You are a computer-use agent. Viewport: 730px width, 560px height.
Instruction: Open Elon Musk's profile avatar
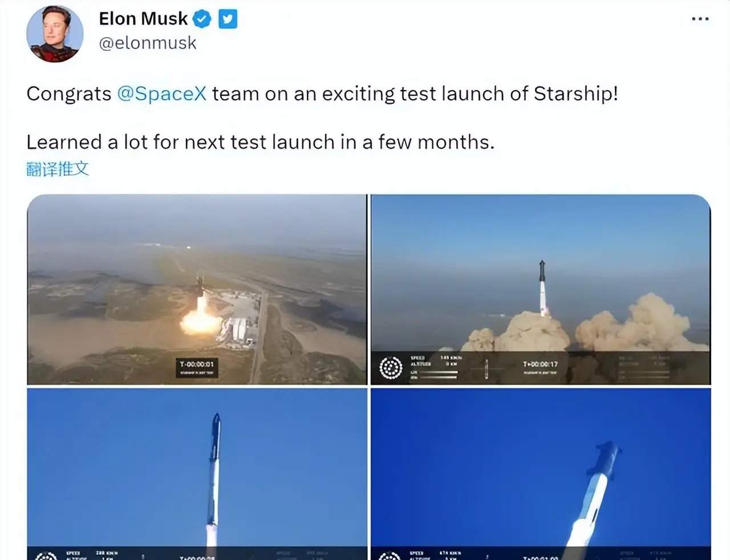pyautogui.click(x=55, y=34)
